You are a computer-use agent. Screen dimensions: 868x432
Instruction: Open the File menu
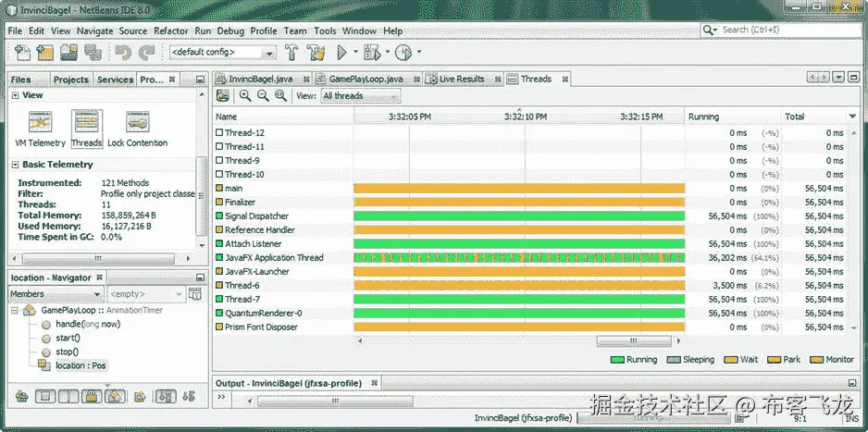[x=15, y=31]
